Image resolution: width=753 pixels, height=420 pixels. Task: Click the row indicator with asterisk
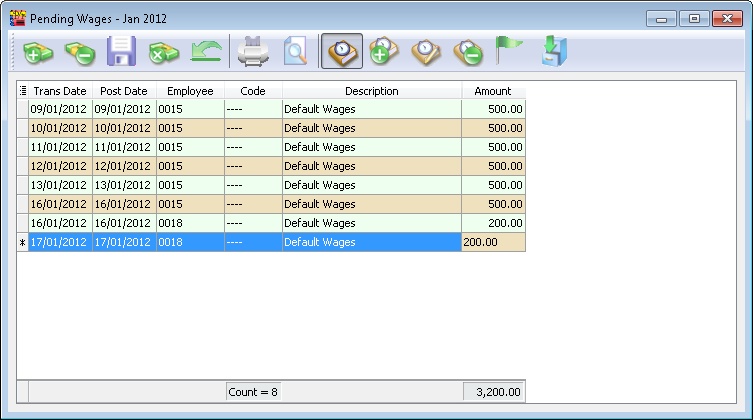pos(23,242)
